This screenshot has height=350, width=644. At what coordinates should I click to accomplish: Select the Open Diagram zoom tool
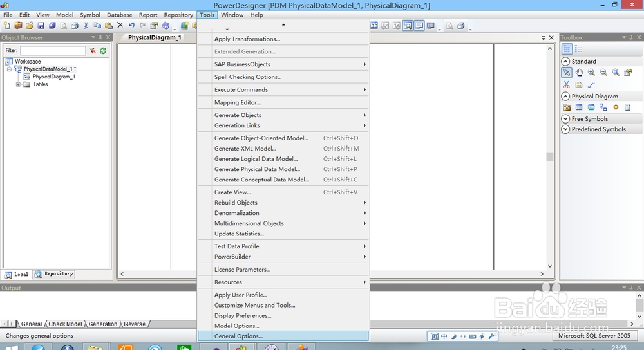[x=616, y=73]
